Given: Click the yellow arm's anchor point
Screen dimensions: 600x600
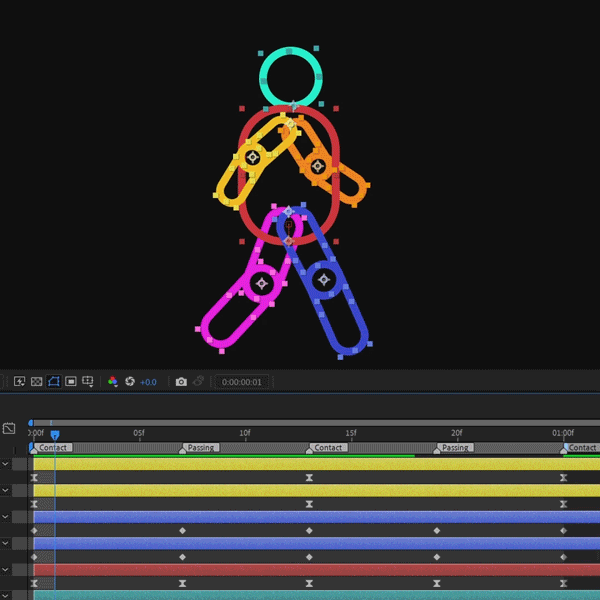Looking at the screenshot, I should pyautogui.click(x=253, y=157).
